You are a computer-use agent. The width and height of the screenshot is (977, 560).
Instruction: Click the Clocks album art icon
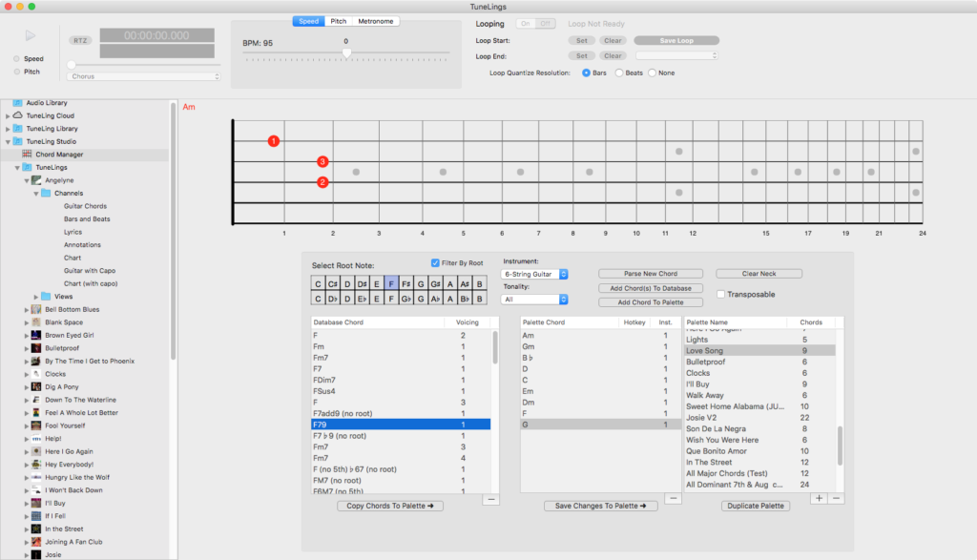36,374
